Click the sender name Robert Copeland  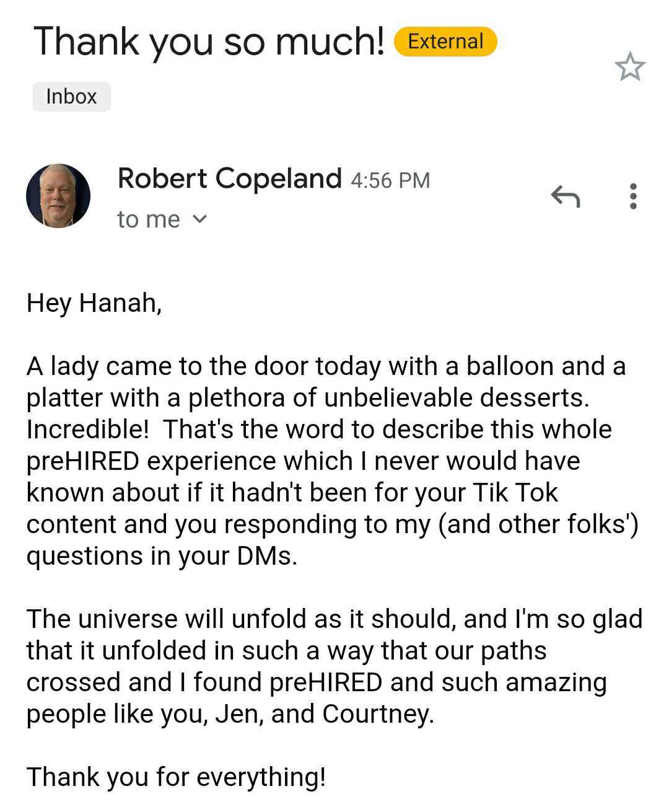[x=229, y=179]
